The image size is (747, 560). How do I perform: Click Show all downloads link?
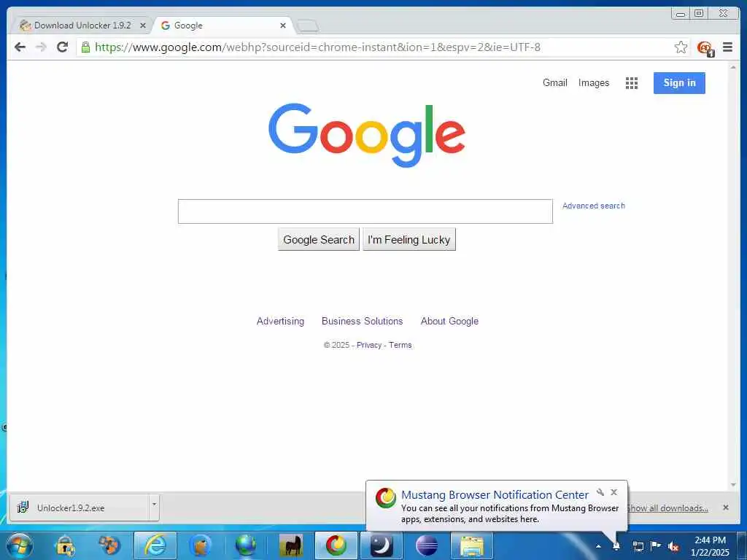(668, 508)
